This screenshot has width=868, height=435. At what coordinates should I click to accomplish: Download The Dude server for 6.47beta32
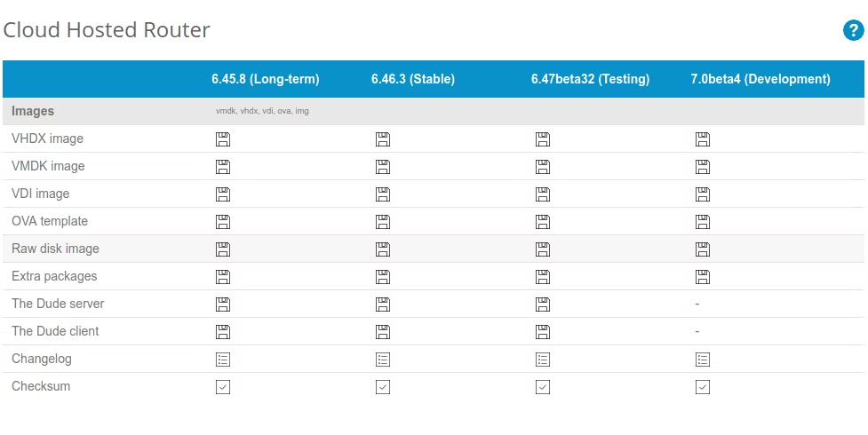point(543,304)
